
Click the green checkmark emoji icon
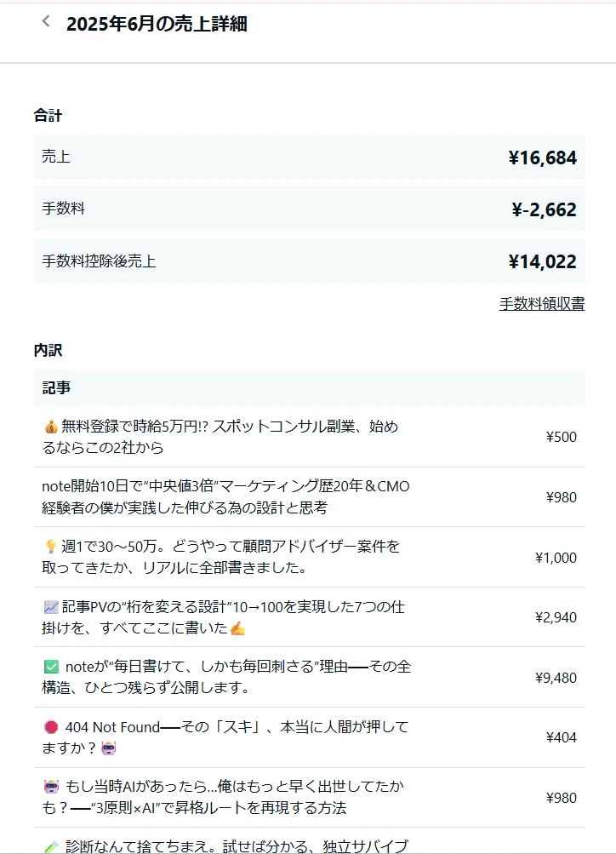point(51,667)
